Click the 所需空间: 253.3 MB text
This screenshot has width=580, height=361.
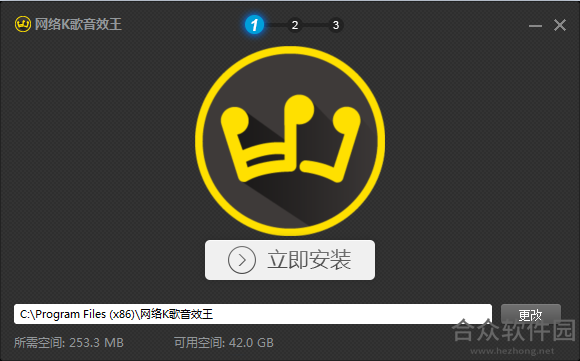pos(69,343)
